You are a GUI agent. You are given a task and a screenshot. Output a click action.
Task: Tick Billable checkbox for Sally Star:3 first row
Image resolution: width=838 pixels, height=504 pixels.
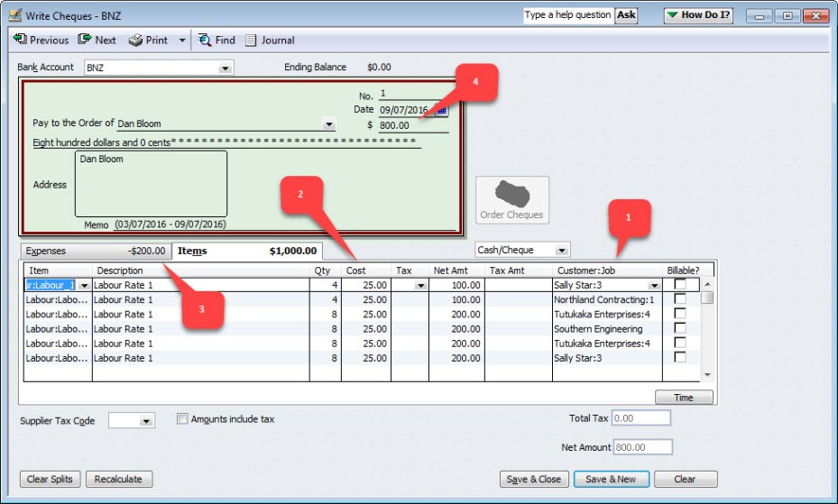(x=680, y=285)
